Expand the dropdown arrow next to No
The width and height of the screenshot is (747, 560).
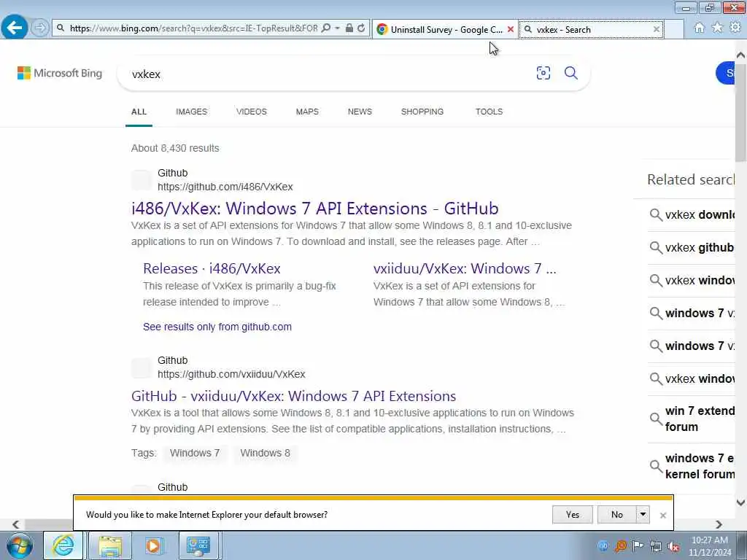point(643,515)
